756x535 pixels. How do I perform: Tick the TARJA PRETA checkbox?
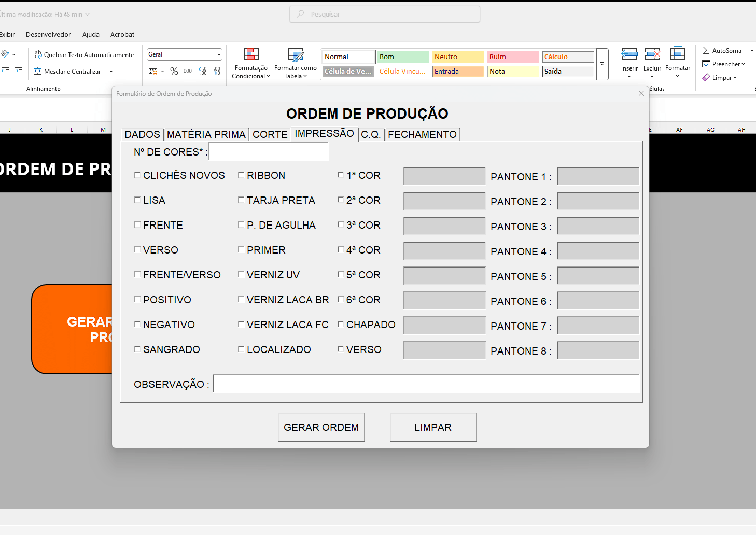point(241,200)
